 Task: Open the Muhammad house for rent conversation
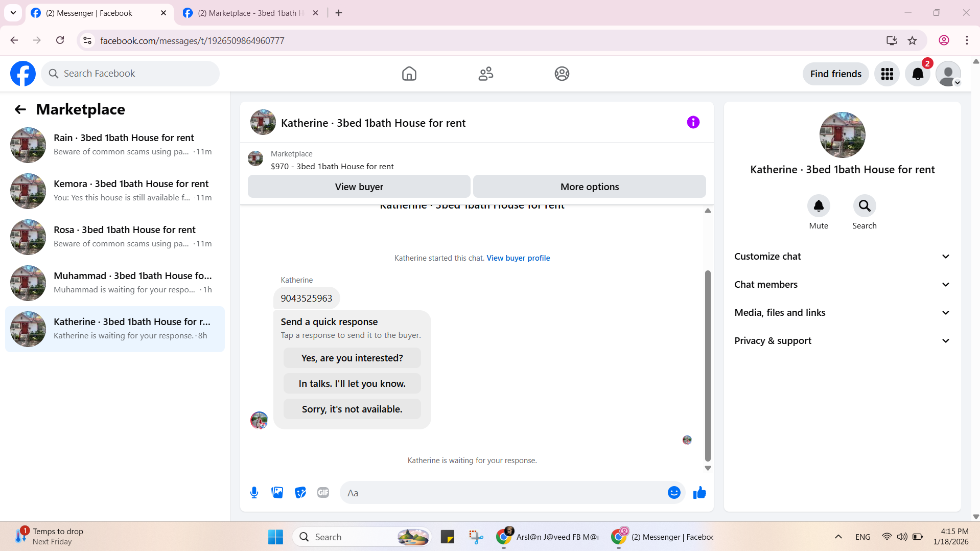tap(115, 283)
